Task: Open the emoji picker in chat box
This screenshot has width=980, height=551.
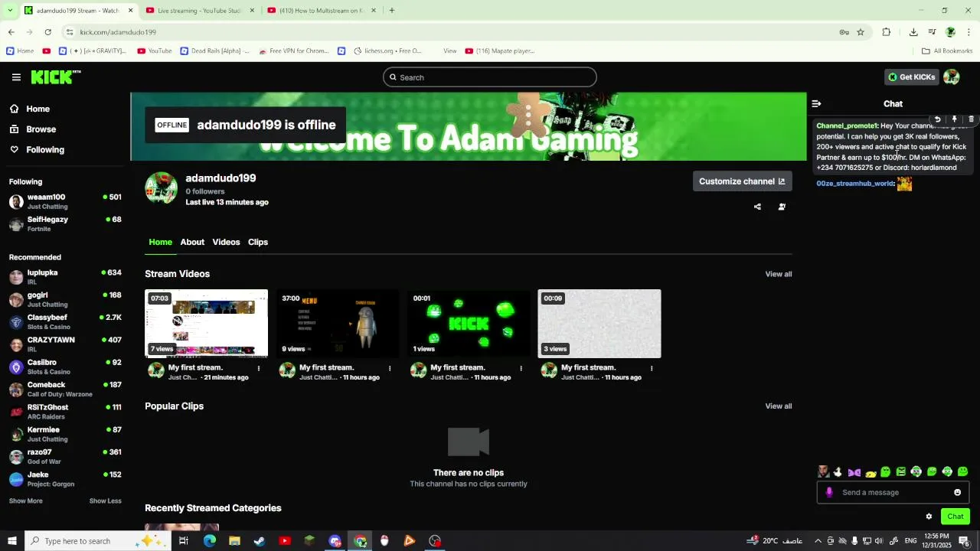Action: coord(957,492)
